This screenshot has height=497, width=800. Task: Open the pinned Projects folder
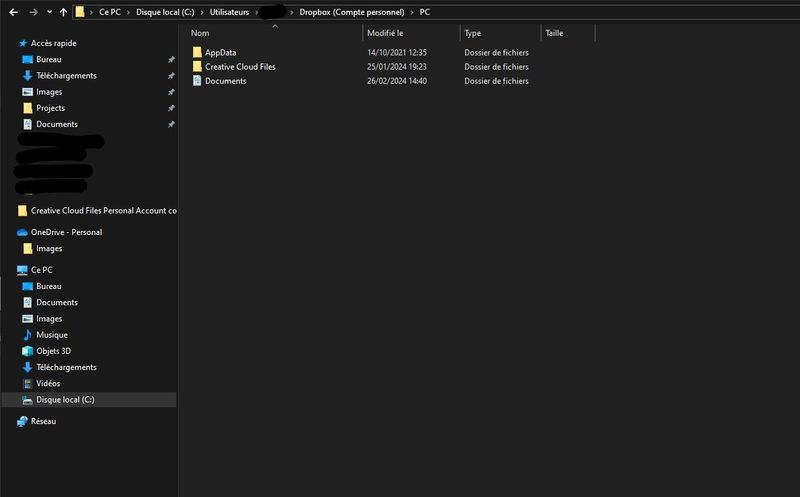[x=50, y=108]
